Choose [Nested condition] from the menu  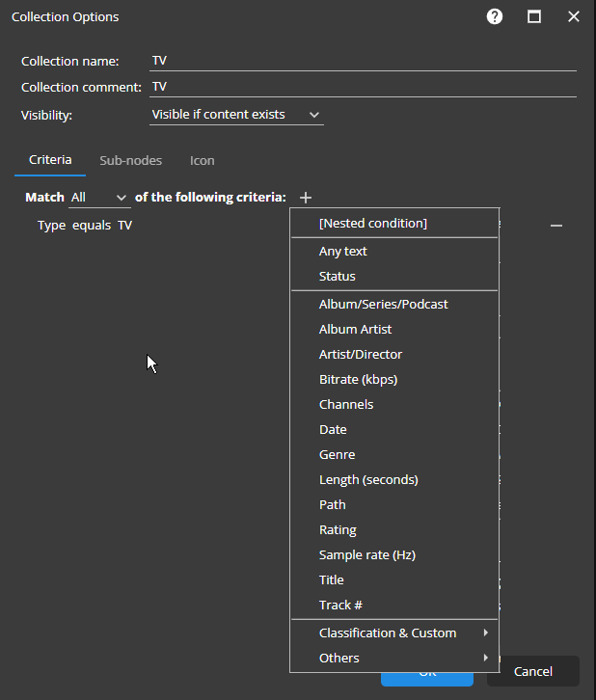coord(373,223)
